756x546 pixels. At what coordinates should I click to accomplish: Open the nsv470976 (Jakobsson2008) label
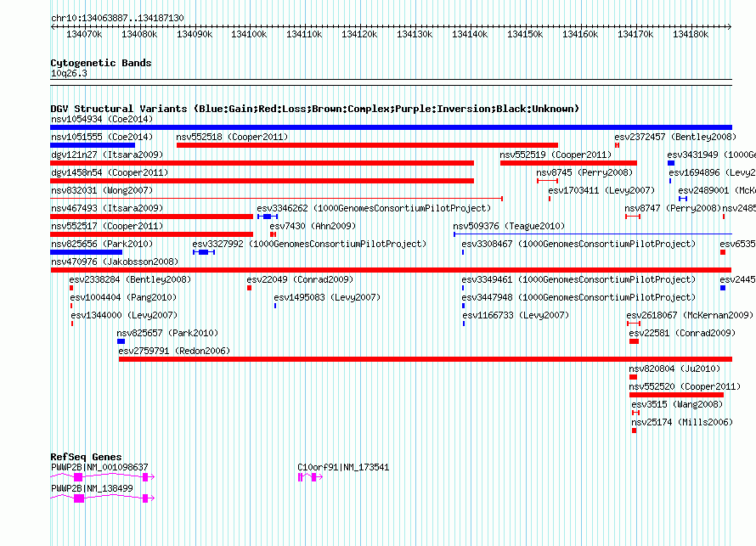point(115,262)
